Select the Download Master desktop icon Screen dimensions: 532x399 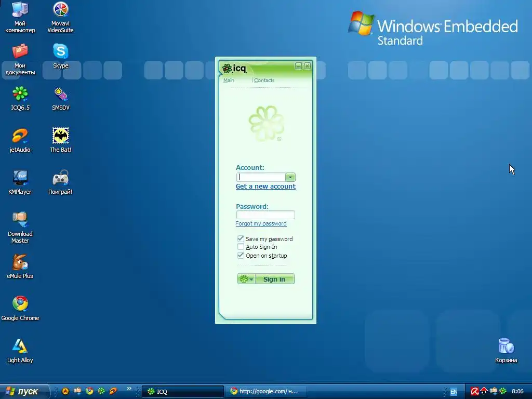point(20,228)
